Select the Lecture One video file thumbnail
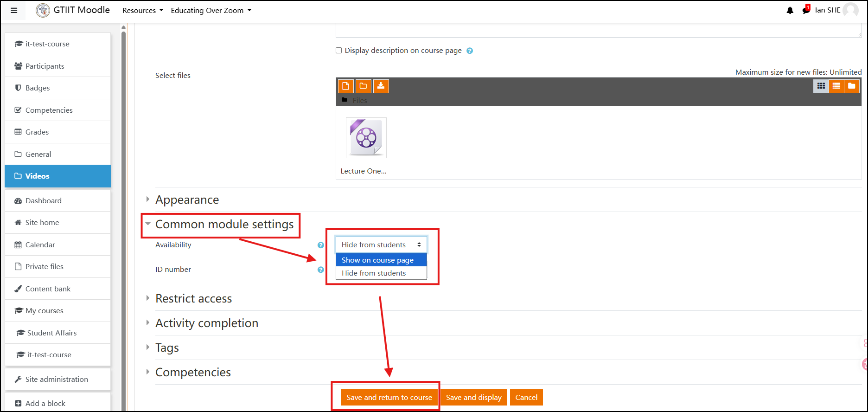868x412 pixels. [366, 138]
